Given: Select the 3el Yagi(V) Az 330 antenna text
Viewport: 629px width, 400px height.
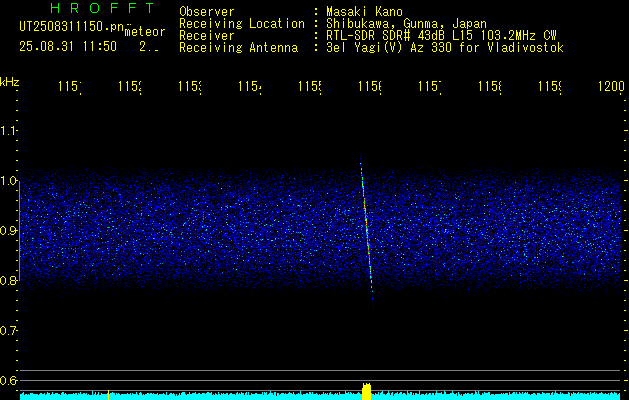Looking at the screenshot, I should tap(445, 48).
